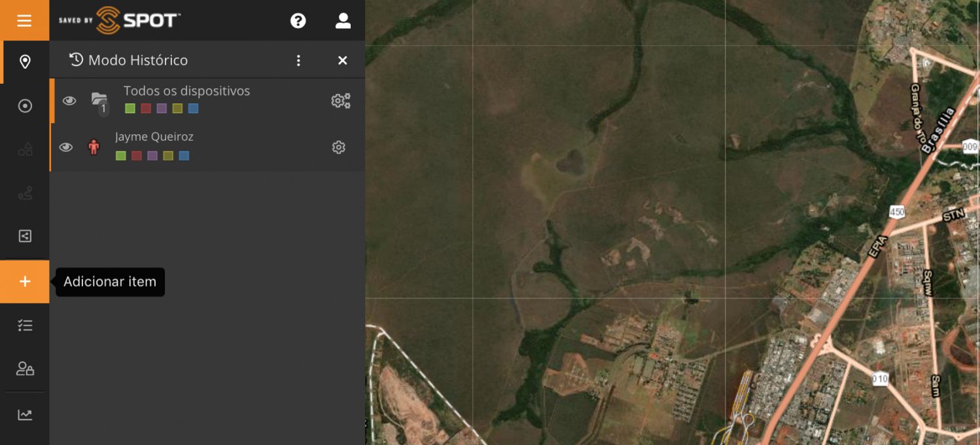The height and width of the screenshot is (445, 980).
Task: Open the share icon in sidebar
Action: (x=25, y=236)
